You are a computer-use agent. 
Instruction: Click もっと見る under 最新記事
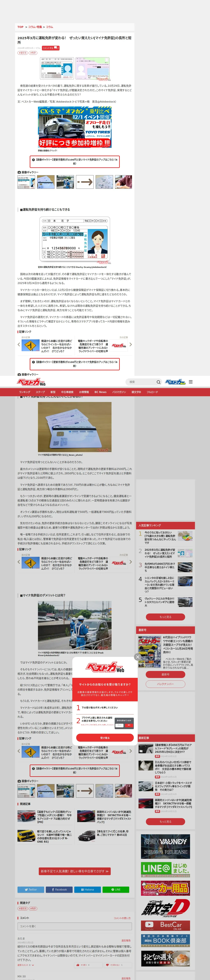[165, 821]
